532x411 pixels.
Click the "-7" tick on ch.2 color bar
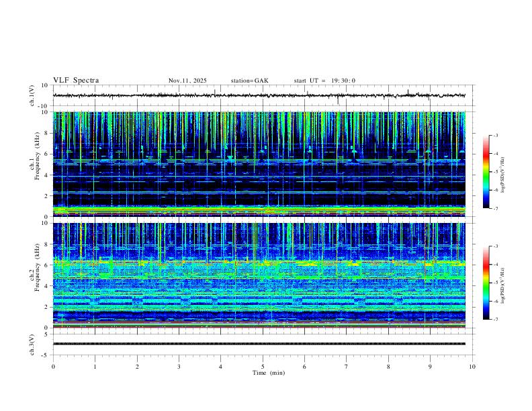point(496,319)
